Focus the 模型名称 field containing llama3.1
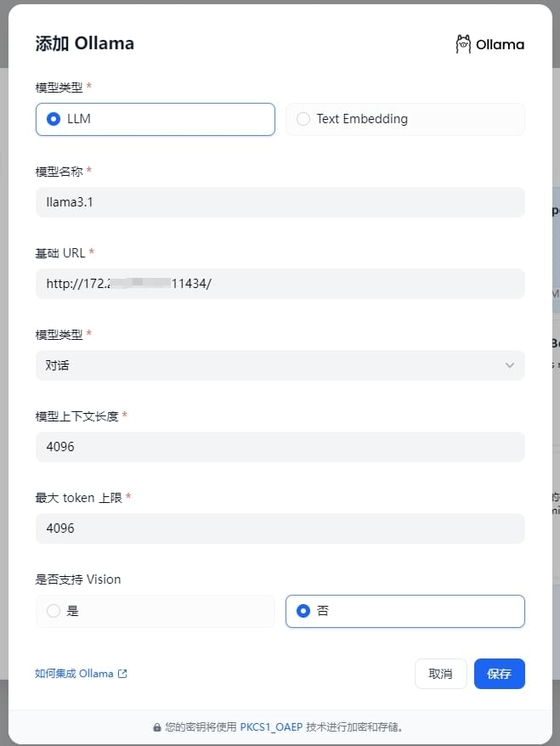Screen dimensions: 560x746 point(280,202)
